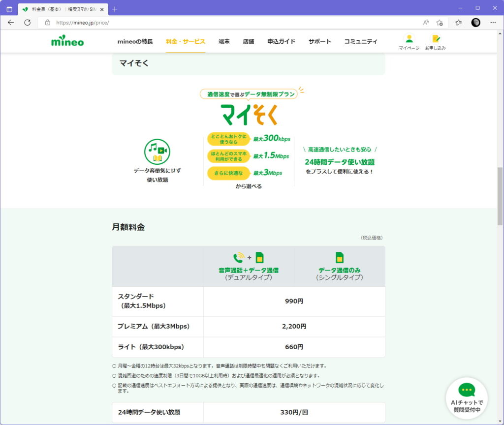Viewport: 504px width, 425px height.
Task: Open the AIチャットで質問受付中 chat button
Action: click(x=467, y=398)
